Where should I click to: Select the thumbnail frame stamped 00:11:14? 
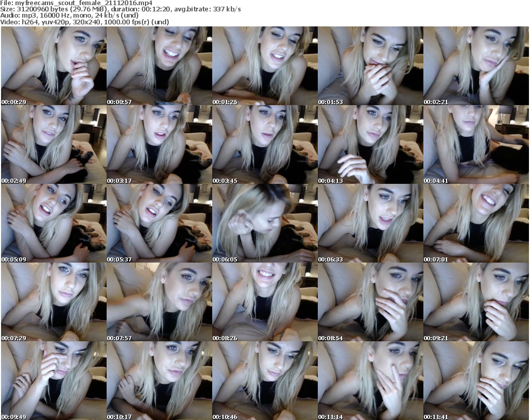[x=371, y=381]
